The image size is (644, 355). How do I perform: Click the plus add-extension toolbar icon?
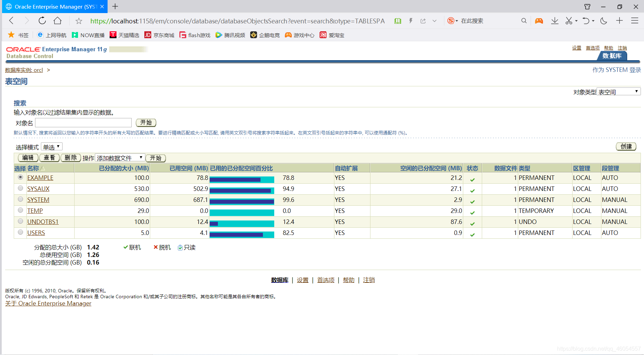(619, 21)
